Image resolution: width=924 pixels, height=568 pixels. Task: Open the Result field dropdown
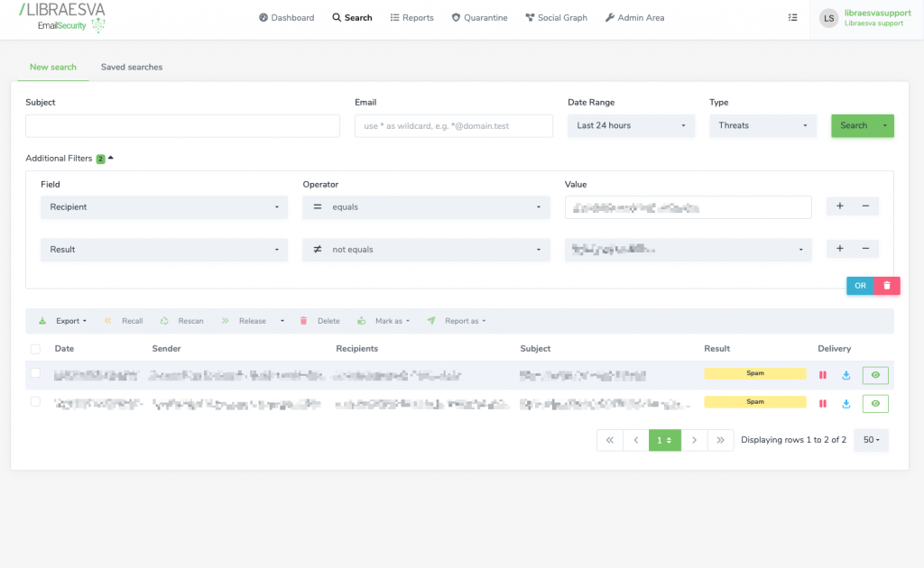[164, 250]
